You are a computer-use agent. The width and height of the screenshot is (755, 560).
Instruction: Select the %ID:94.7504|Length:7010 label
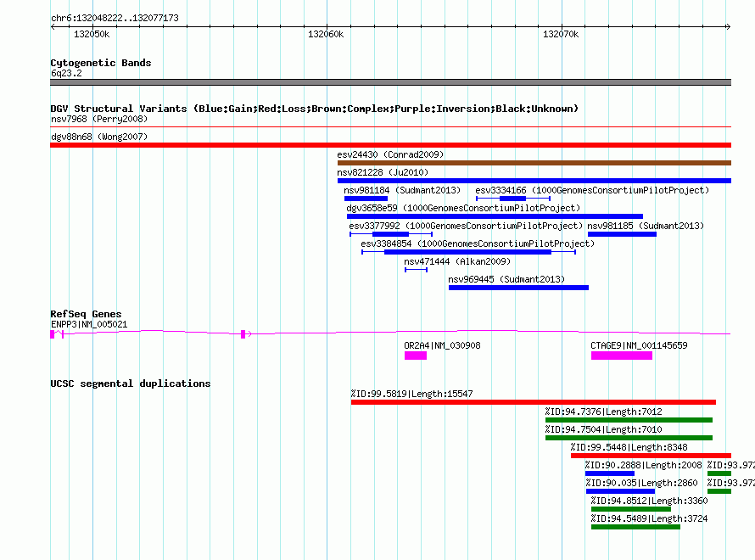(x=603, y=429)
